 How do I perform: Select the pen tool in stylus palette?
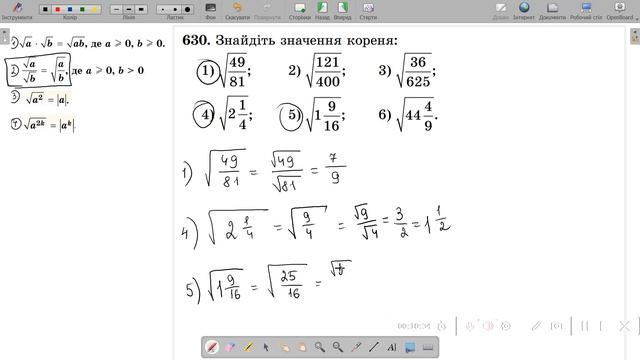point(212,347)
